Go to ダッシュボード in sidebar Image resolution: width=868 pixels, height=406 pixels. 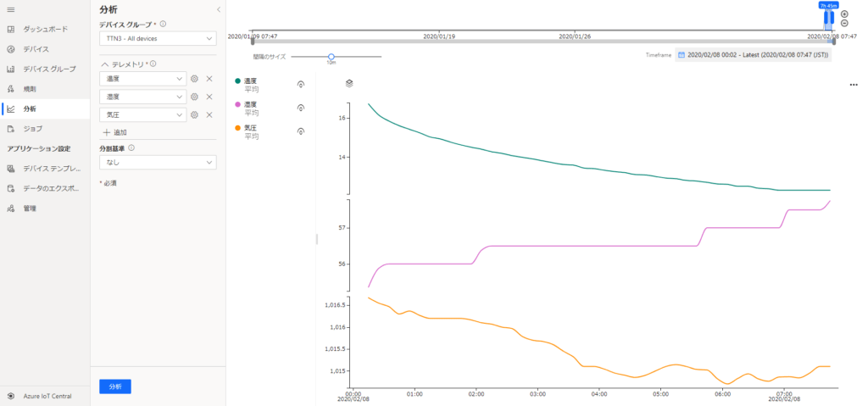pos(46,29)
